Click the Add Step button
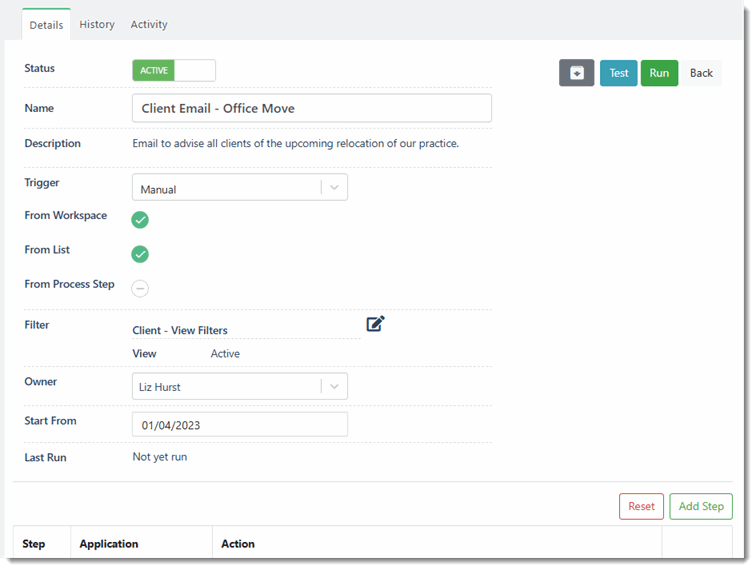Screen dimensions: 756x570 [701, 506]
